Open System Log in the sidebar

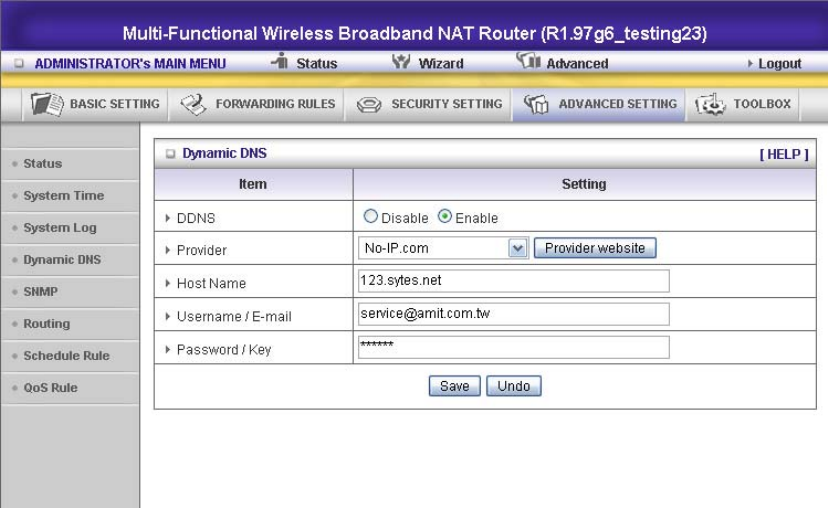(60, 228)
